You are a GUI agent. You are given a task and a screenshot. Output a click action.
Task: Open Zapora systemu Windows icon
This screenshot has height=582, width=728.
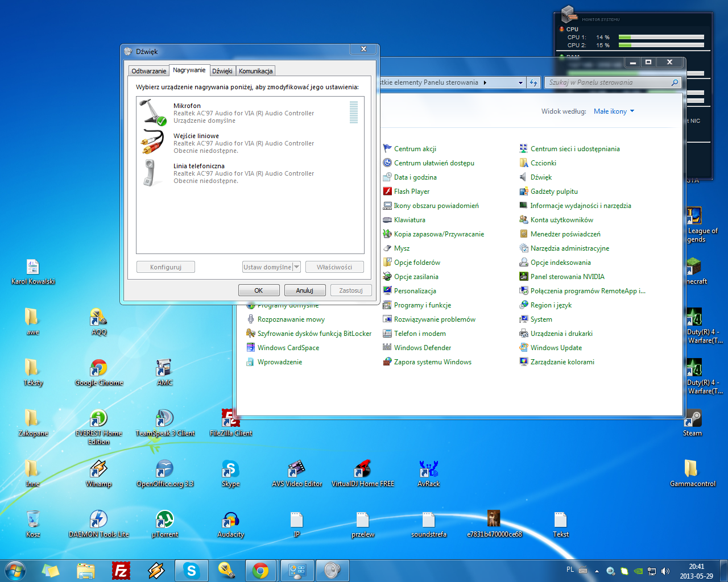387,361
